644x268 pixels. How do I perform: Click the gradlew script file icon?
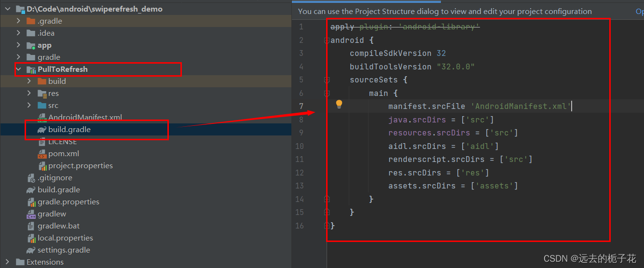click(x=31, y=214)
